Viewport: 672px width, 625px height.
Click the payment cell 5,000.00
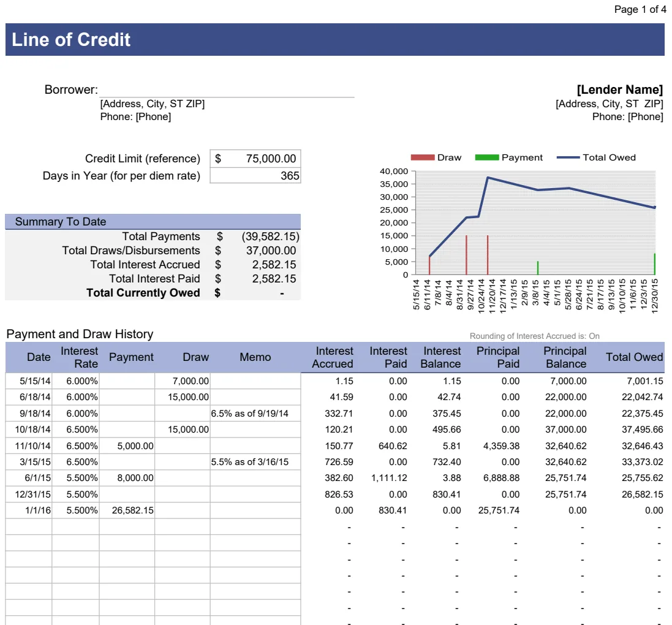127,446
